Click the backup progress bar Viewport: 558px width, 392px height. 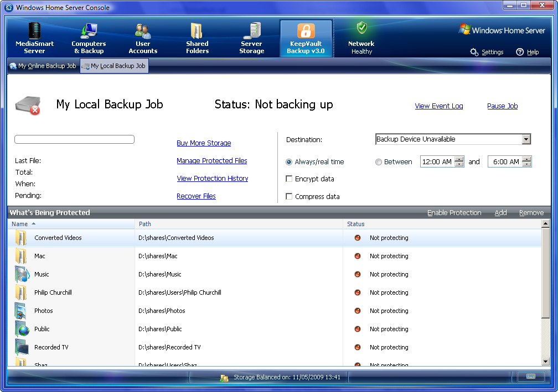point(74,139)
